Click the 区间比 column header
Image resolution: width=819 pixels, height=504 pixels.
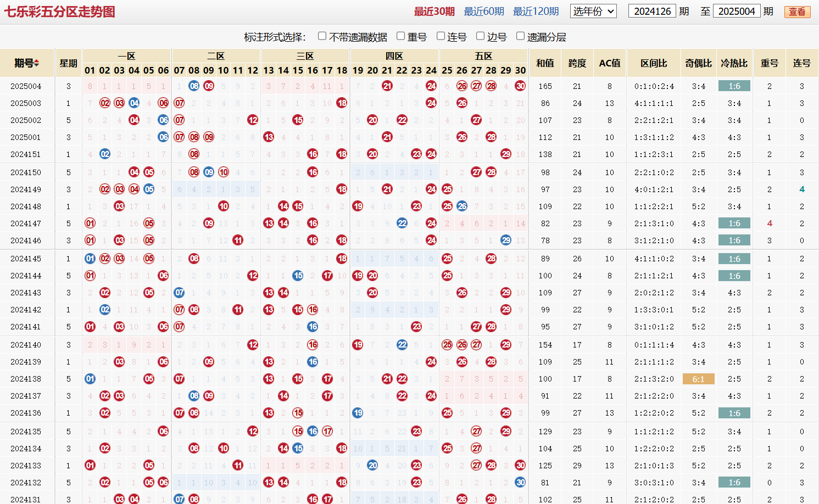(654, 63)
